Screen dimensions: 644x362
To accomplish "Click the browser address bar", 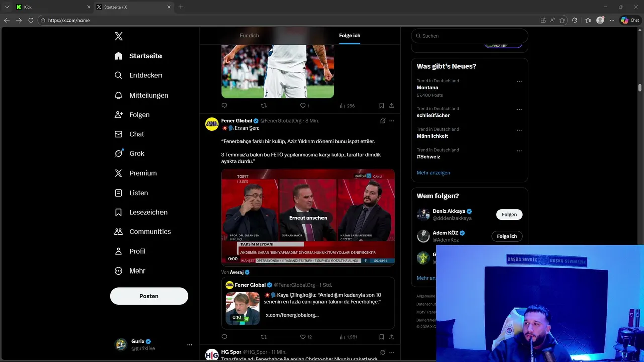I will coord(287,20).
